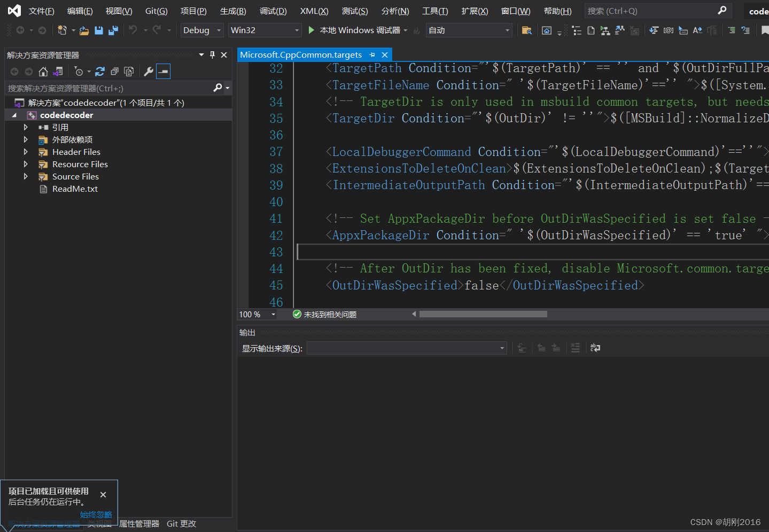Image resolution: width=769 pixels, height=532 pixels.
Task: Click the Collapse All icon in Solution Explorer
Action: pyautogui.click(x=114, y=72)
